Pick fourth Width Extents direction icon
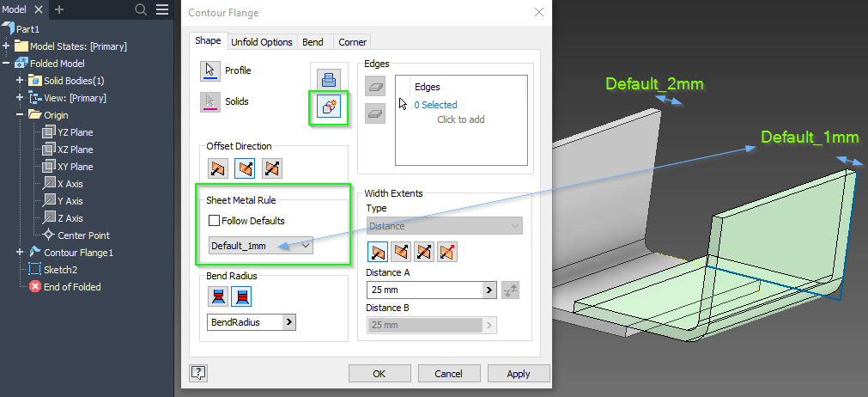The width and height of the screenshot is (868, 397). pyautogui.click(x=447, y=252)
